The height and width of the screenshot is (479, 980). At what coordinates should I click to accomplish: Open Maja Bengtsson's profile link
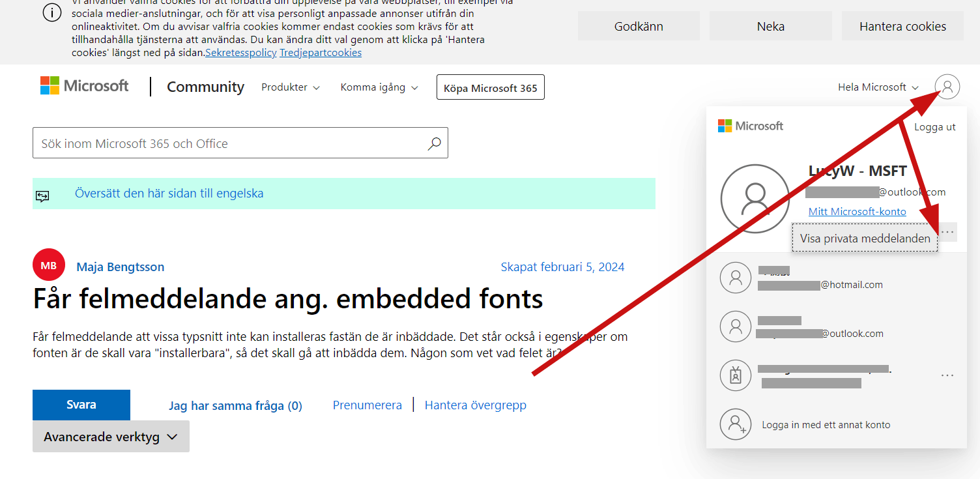click(121, 267)
